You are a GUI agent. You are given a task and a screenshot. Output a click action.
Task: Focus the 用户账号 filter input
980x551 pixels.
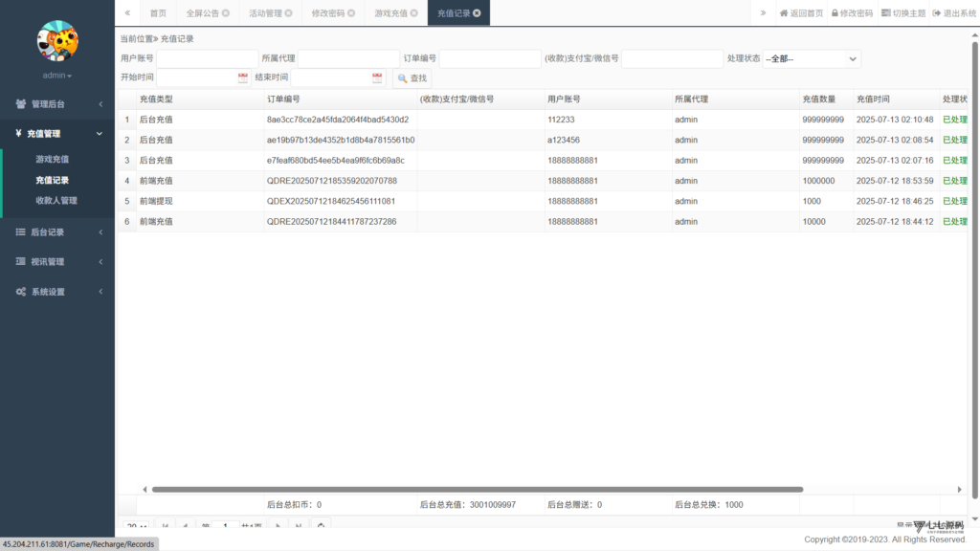[207, 58]
